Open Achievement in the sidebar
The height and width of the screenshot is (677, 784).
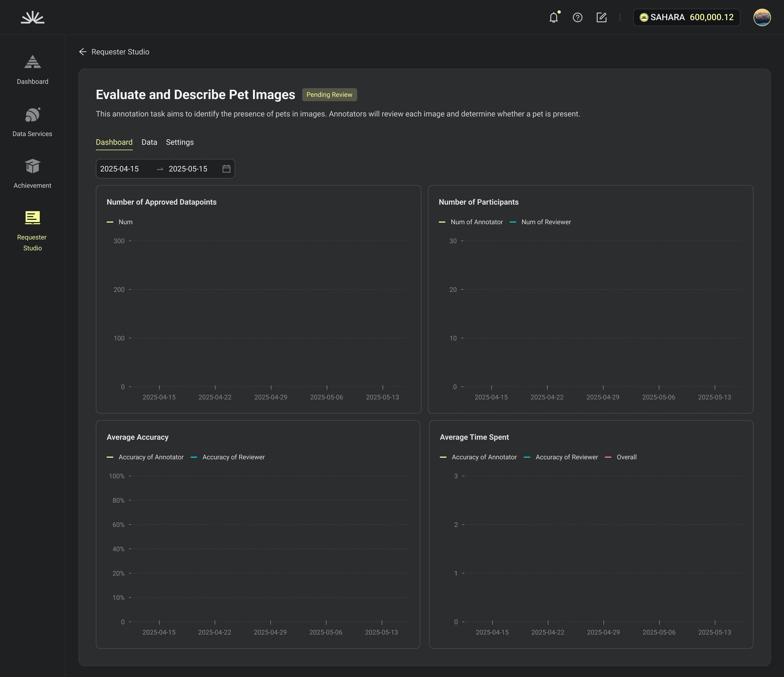click(32, 174)
